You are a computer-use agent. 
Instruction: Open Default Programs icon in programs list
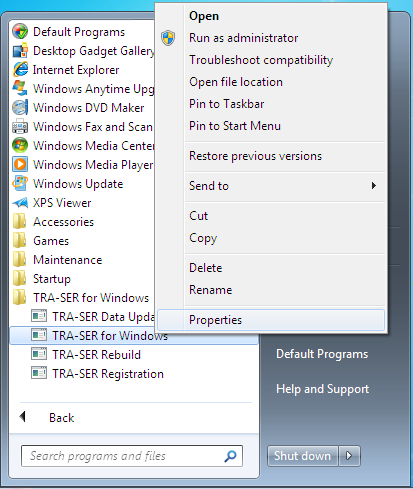pos(20,32)
